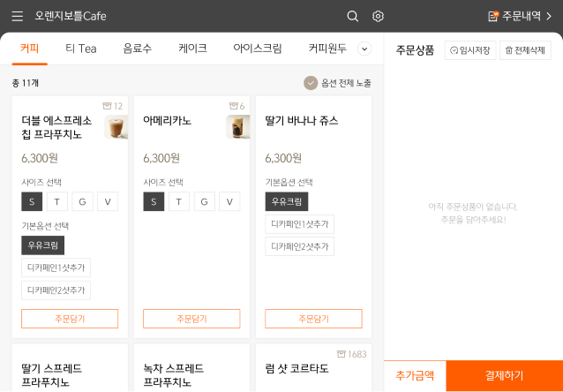Open settings gear icon

click(378, 16)
